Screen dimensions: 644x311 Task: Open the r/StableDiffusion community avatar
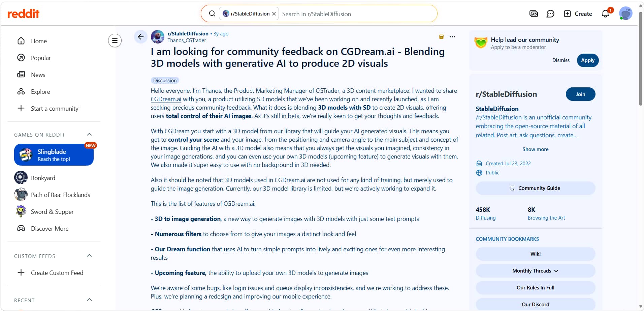[157, 37]
